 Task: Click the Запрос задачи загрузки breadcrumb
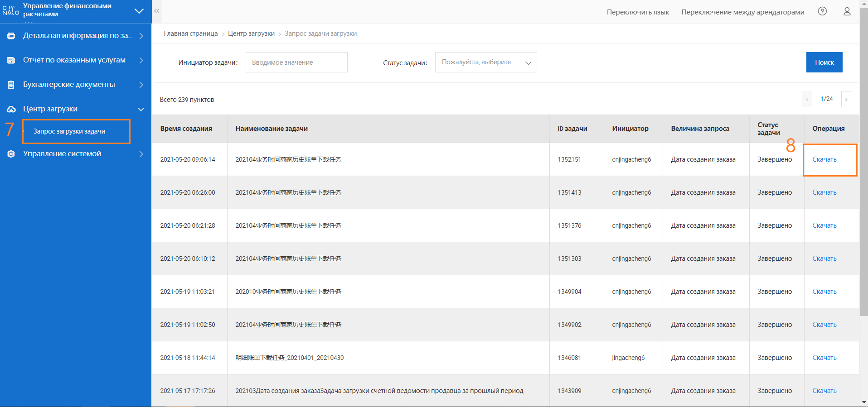tap(320, 34)
